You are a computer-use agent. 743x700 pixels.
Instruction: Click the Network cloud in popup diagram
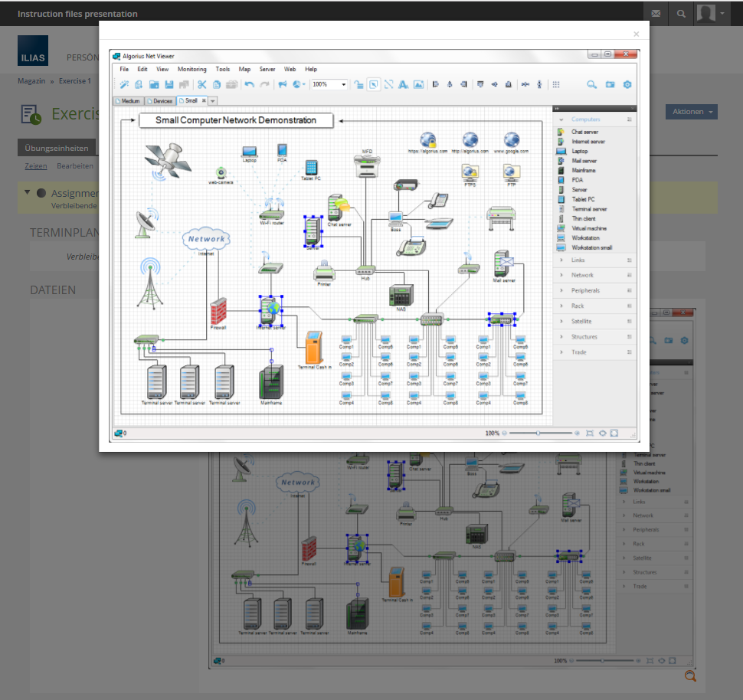(x=206, y=239)
